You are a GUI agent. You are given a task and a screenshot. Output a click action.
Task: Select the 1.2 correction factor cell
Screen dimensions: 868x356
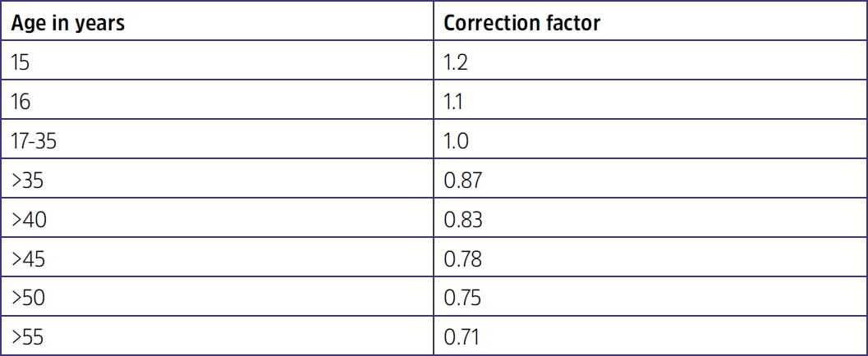tap(456, 63)
